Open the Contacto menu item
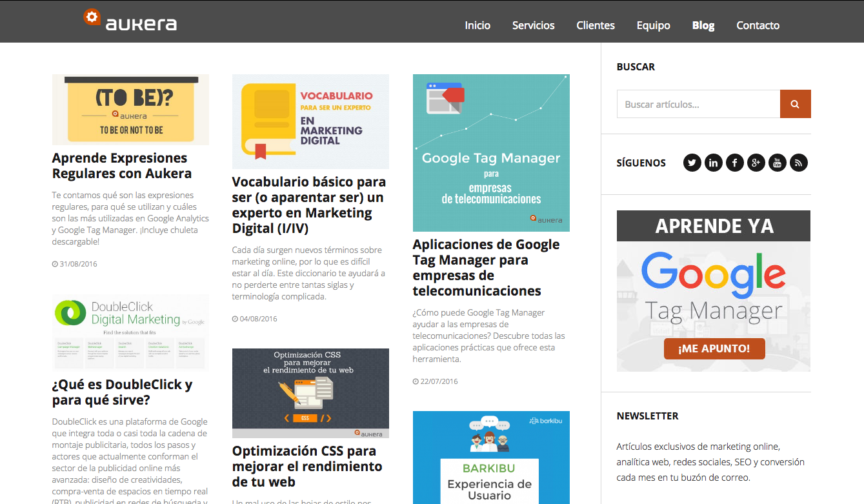 [x=758, y=25]
